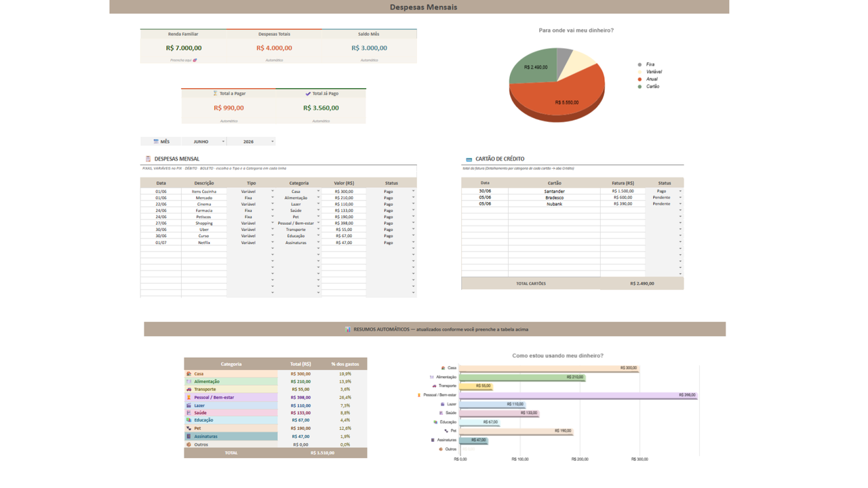868x488 pixels.
Task: Click the car icon on bar chart Transporte label
Action: coord(434,386)
